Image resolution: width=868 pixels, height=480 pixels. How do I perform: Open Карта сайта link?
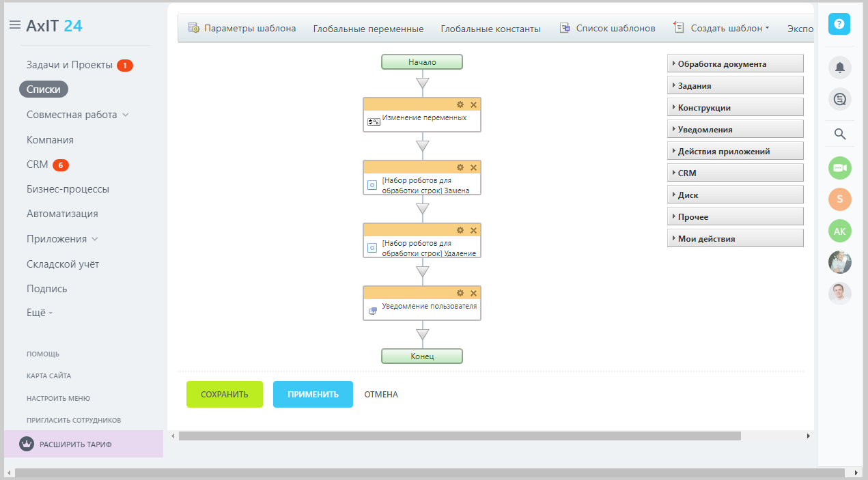[48, 376]
